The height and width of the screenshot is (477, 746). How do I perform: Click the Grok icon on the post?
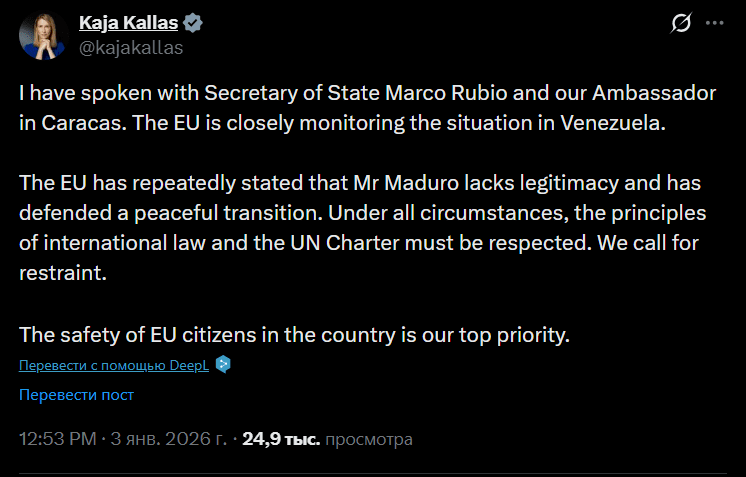click(x=681, y=23)
